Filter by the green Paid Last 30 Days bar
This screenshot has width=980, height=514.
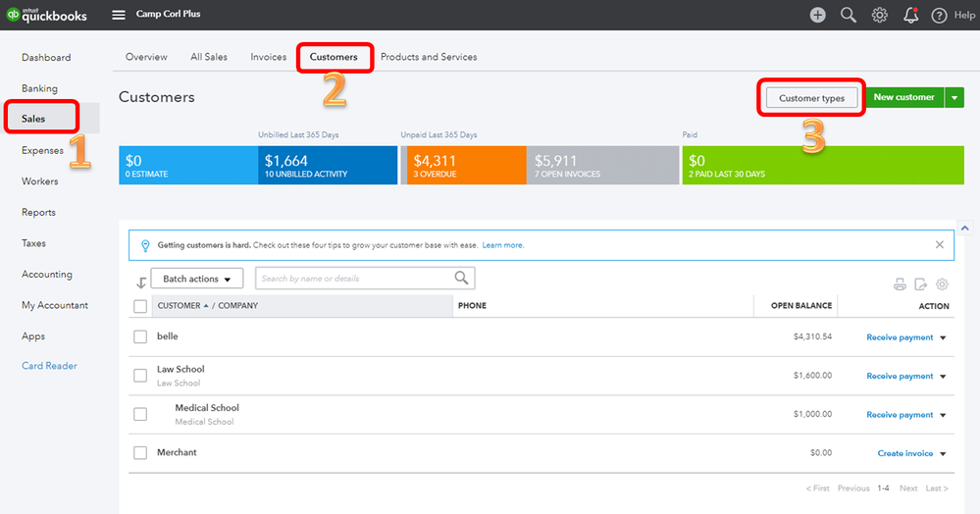click(823, 165)
